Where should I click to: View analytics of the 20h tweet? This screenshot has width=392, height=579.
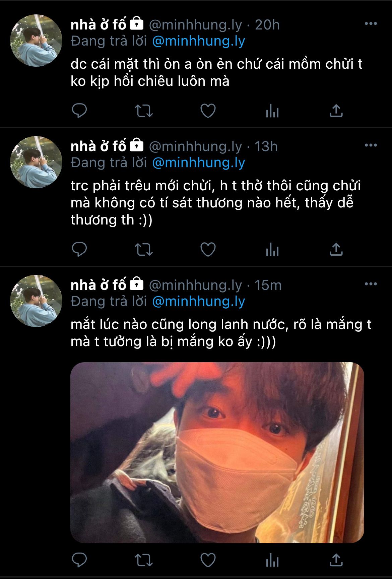272,111
